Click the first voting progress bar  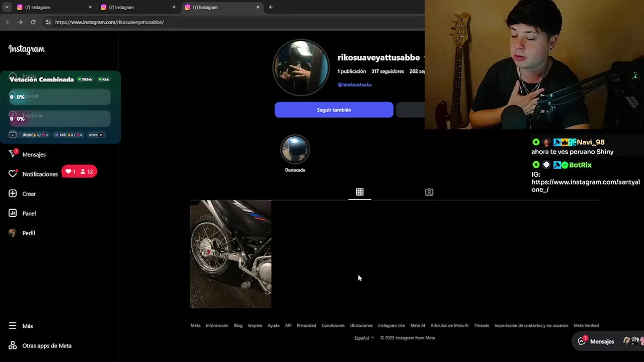[60, 97]
